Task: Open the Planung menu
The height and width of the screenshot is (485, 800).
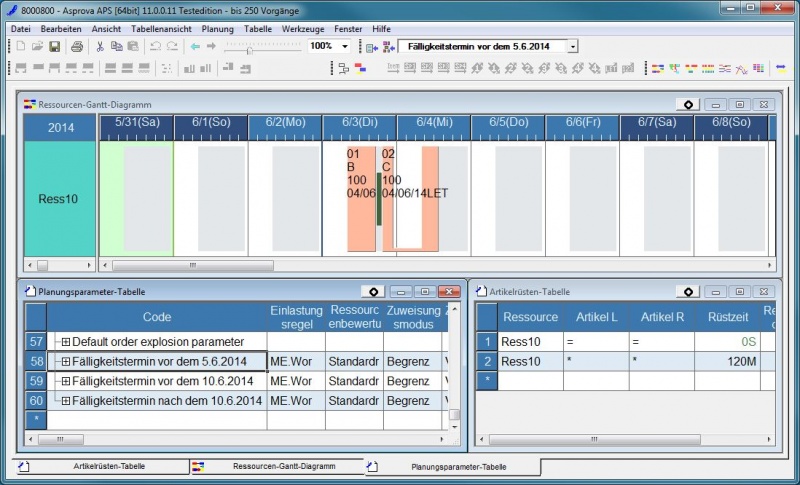Action: coord(217,29)
